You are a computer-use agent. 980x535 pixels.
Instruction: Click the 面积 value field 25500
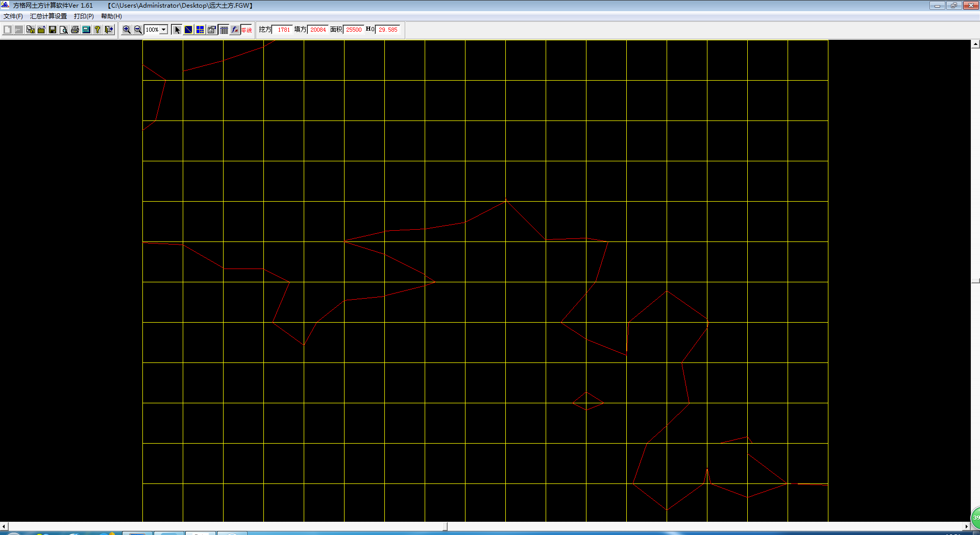point(353,30)
